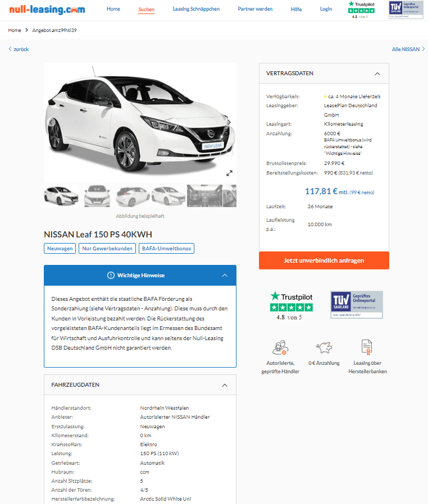The width and height of the screenshot is (428, 504).
Task: Click the 6000 € Anzahlung value
Action: 332,134
